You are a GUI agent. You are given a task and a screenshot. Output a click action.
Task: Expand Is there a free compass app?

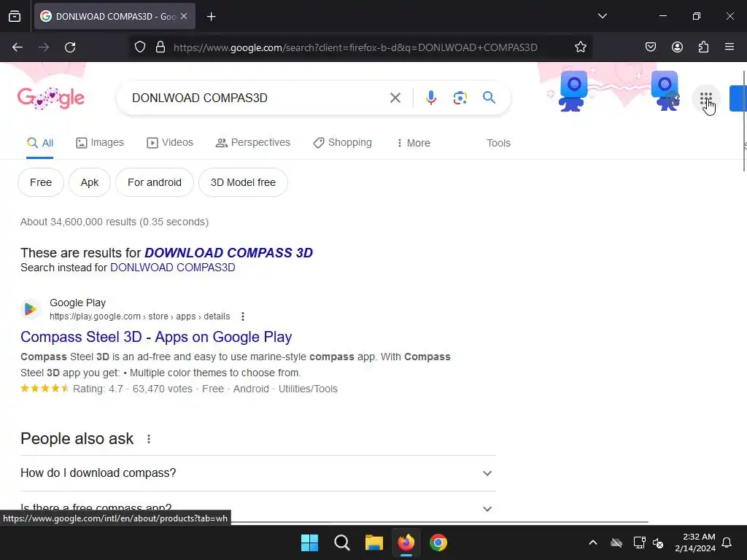pyautogui.click(x=258, y=507)
